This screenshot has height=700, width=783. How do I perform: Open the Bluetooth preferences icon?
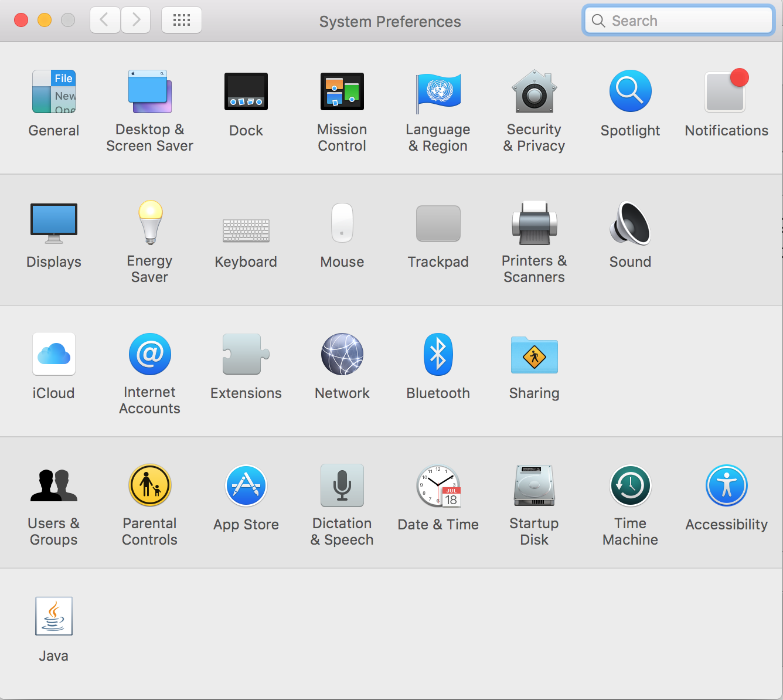[438, 354]
